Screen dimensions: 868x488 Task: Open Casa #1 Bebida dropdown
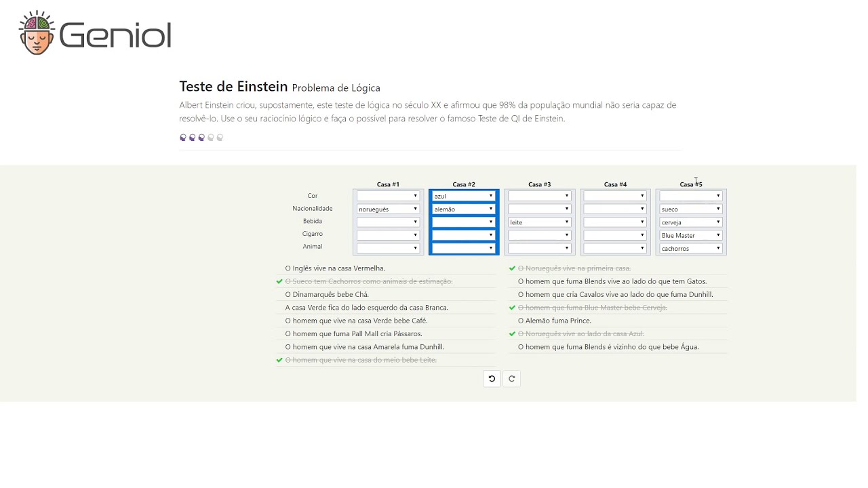pos(388,222)
